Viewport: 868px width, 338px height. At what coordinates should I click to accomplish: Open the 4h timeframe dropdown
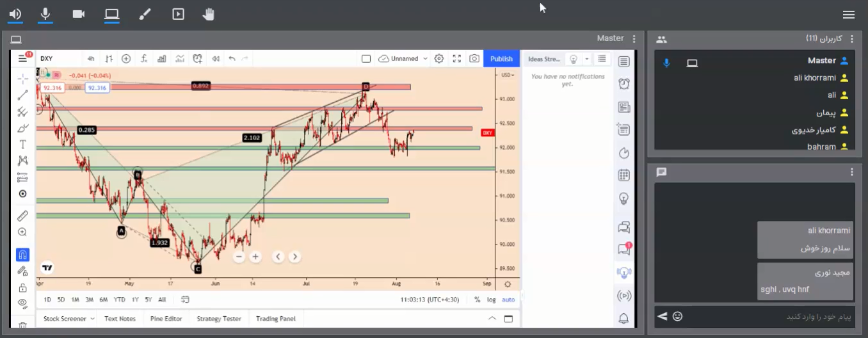[91, 59]
